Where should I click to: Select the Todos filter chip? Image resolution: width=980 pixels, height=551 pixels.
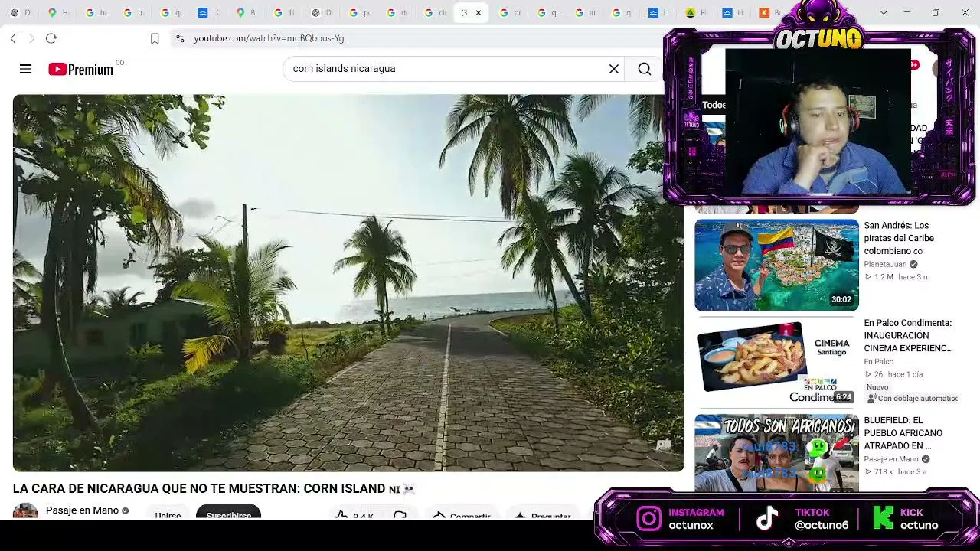[714, 105]
